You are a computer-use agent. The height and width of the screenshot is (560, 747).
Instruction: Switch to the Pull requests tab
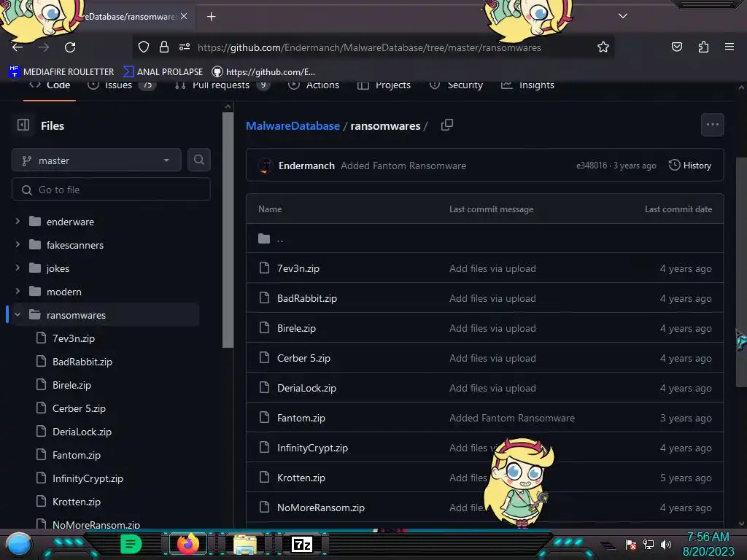[222, 85]
